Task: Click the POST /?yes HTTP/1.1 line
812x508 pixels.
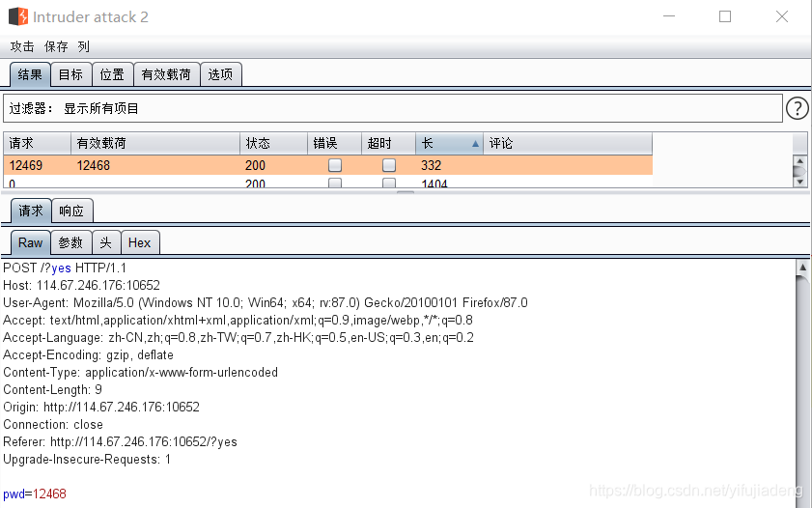Action: point(65,268)
